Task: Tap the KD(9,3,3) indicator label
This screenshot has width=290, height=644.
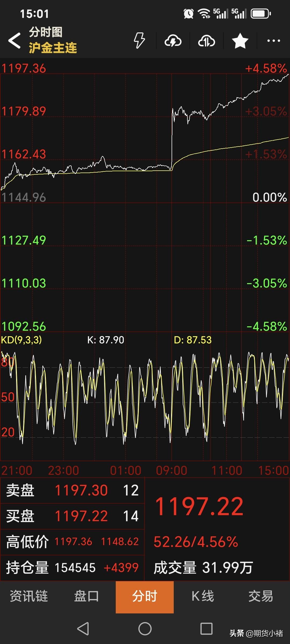Action: (21, 340)
